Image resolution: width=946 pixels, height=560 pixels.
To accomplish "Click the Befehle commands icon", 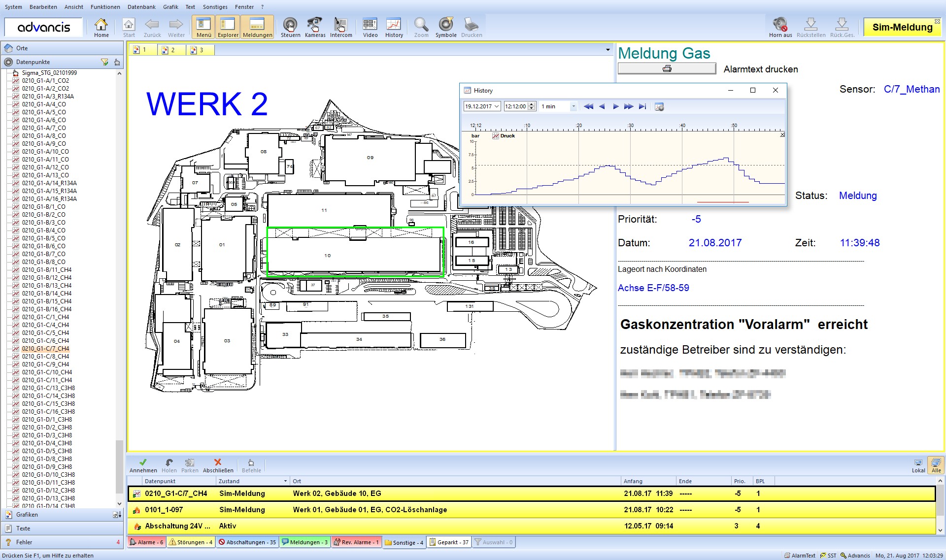I will tap(251, 465).
